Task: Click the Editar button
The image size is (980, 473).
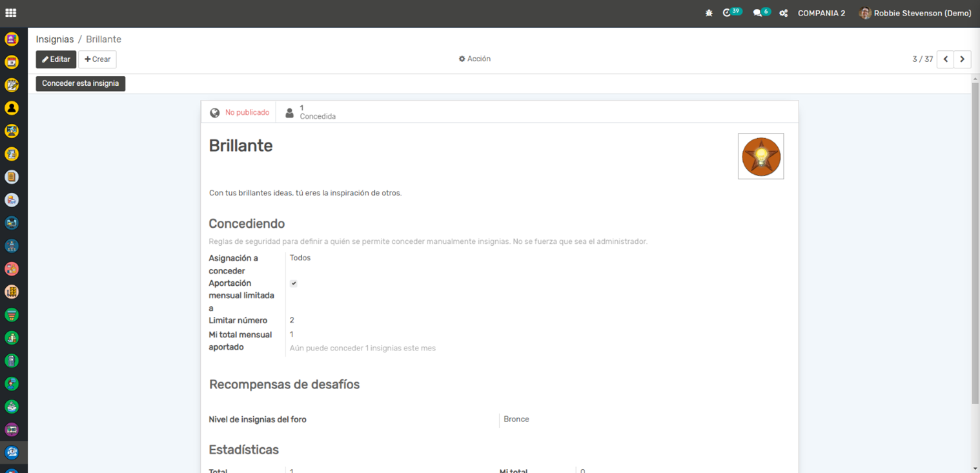Action: (56, 59)
